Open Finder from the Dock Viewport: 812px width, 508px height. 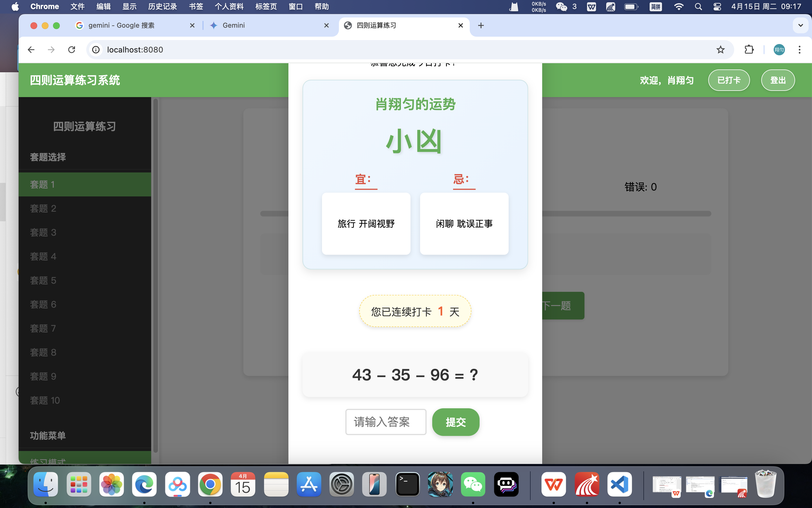(x=46, y=484)
